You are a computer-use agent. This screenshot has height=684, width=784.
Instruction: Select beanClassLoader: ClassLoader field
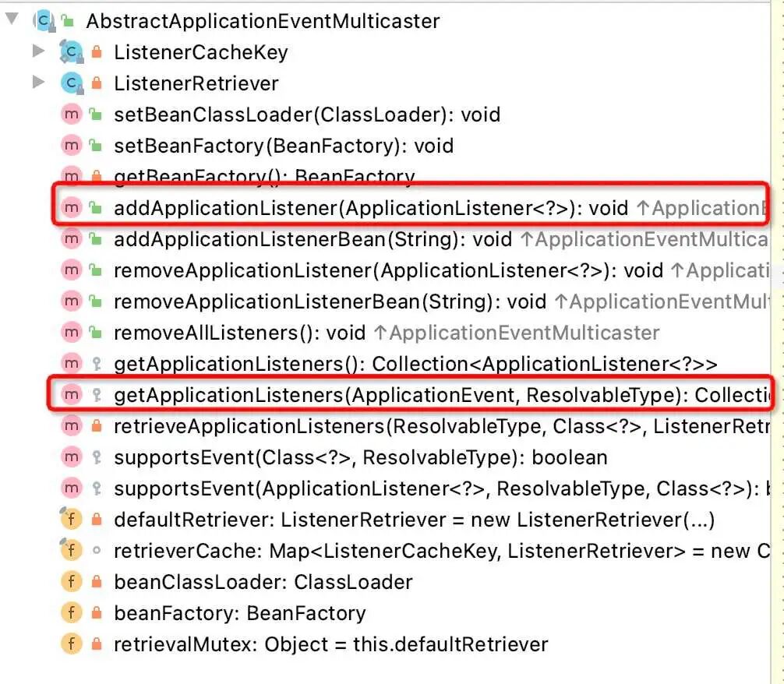[x=263, y=581]
